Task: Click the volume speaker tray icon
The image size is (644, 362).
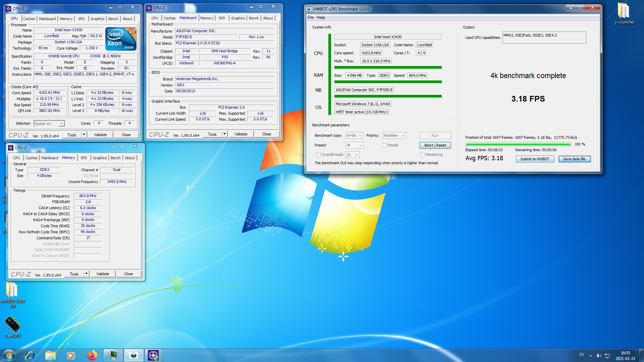Action: 599,356
